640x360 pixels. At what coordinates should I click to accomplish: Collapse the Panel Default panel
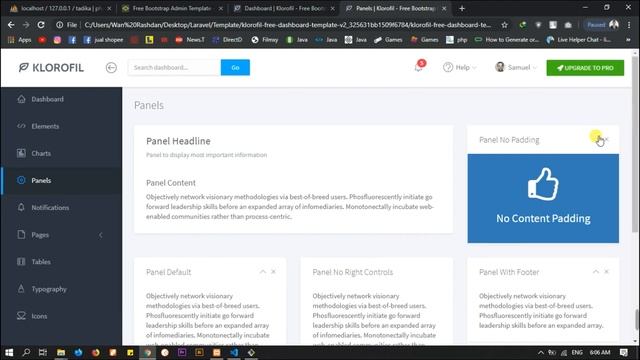[x=263, y=271]
